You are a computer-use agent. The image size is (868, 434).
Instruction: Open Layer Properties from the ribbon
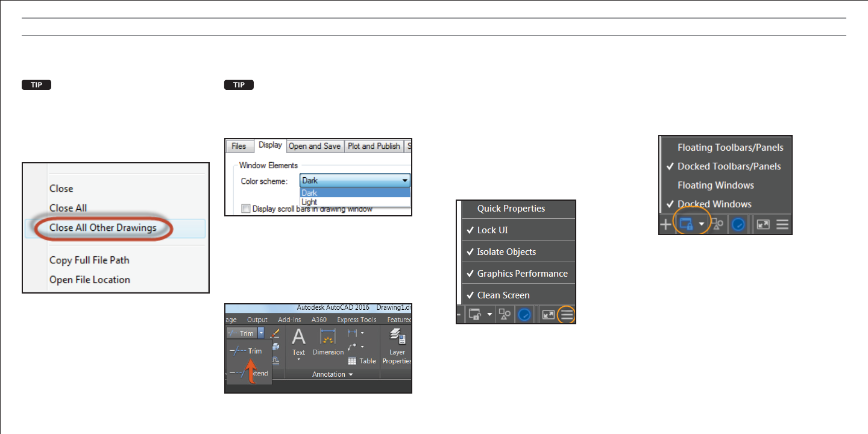point(397,347)
